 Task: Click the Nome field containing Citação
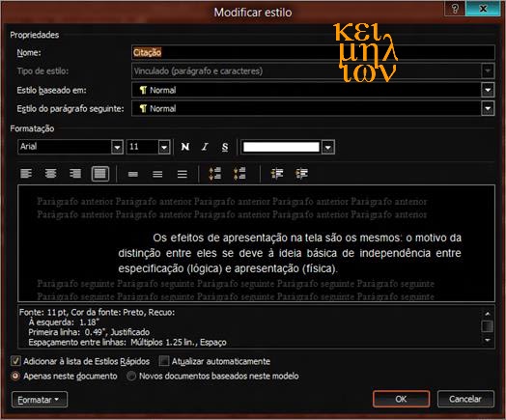tap(313, 52)
